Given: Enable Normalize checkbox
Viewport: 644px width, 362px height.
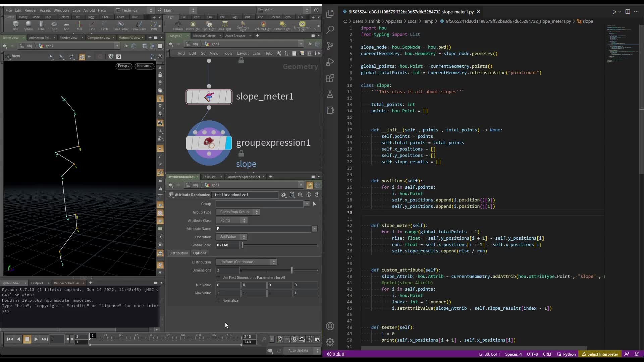Looking at the screenshot, I should (x=218, y=301).
